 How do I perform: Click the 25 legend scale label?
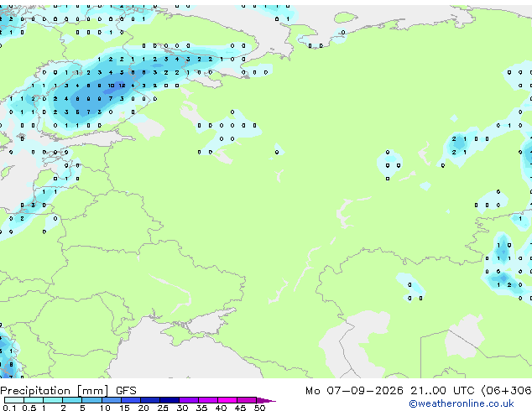coord(163,408)
